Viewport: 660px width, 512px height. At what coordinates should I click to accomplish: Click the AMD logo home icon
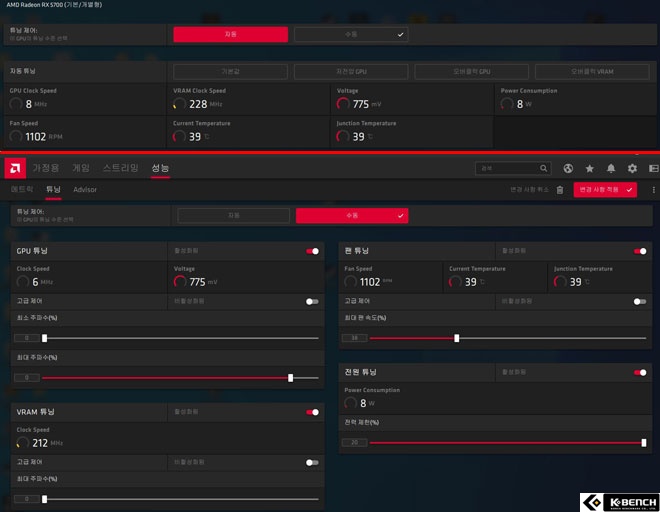15,168
